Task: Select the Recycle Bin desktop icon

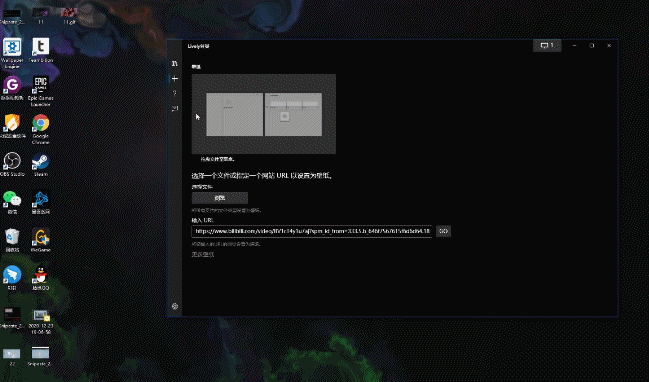Action: tap(12, 240)
